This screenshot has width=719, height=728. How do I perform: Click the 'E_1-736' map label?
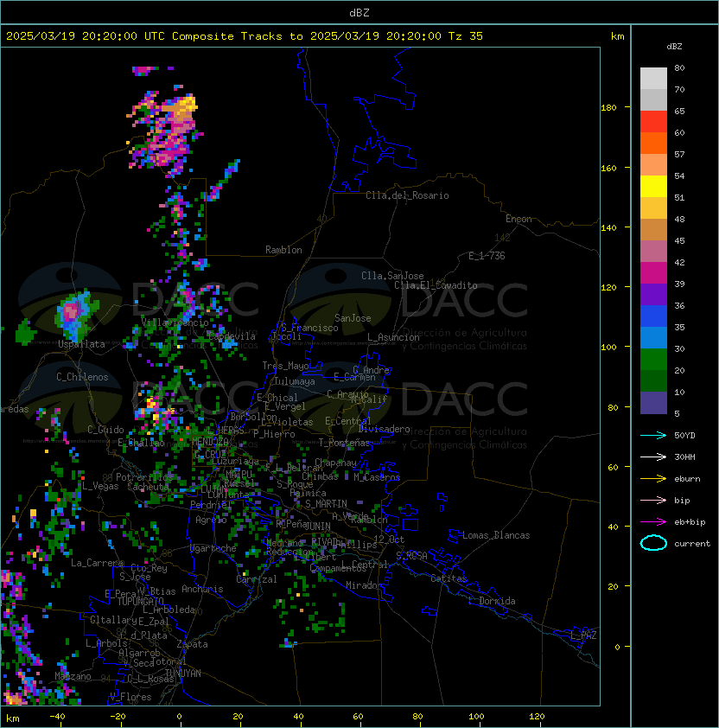pyautogui.click(x=487, y=256)
